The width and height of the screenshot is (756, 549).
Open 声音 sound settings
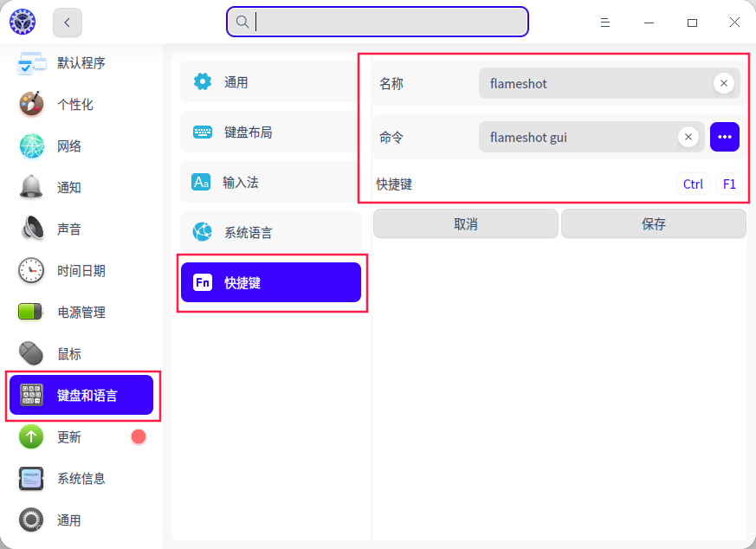81,229
